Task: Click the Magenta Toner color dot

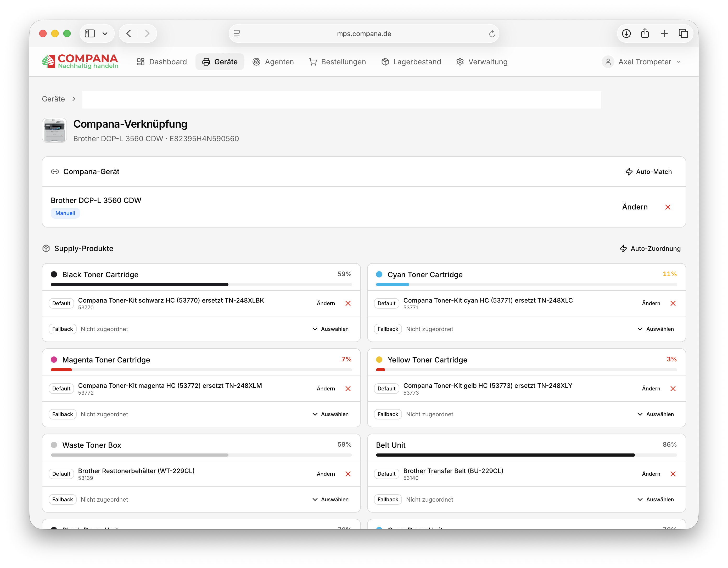Action: (x=54, y=360)
